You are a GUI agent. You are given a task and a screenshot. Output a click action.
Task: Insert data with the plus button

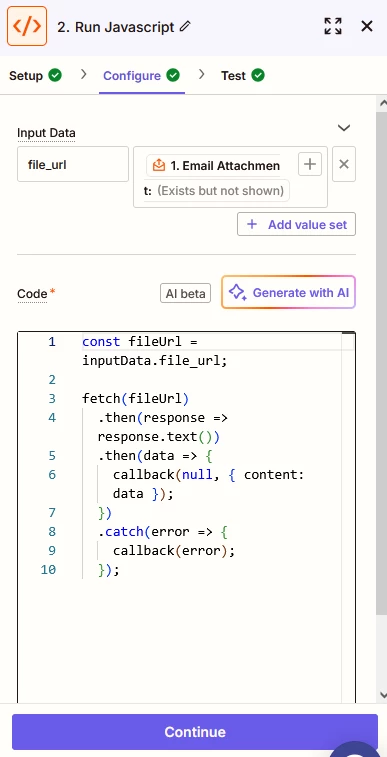[x=310, y=165]
